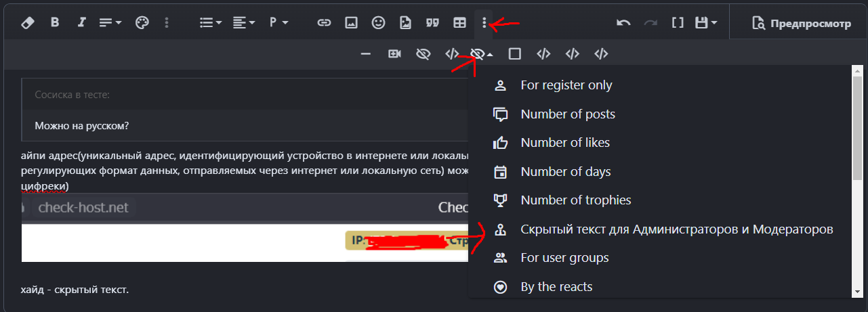Insert a link with chain icon
Image resolution: width=868 pixels, height=312 pixels.
click(325, 23)
